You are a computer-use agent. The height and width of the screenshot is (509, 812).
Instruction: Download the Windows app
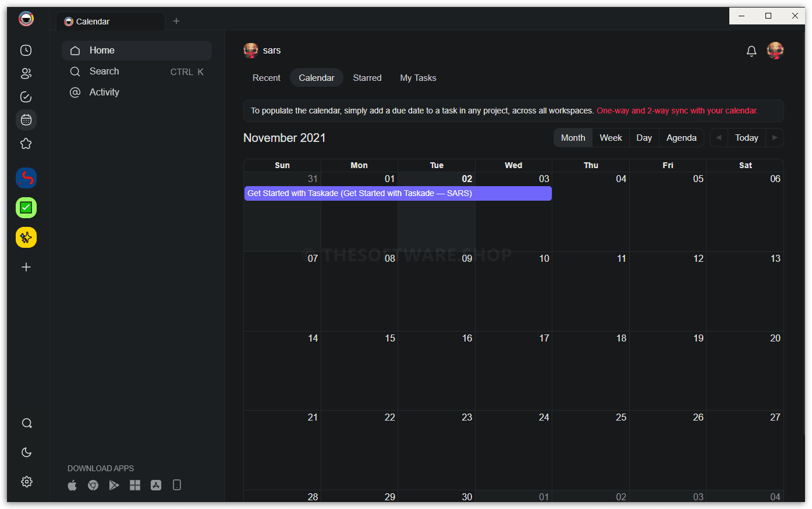tap(135, 485)
